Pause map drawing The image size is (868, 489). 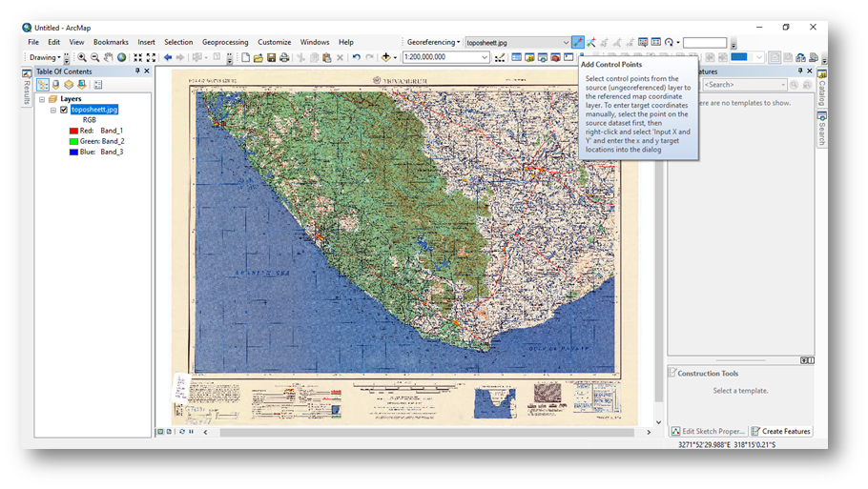[191, 432]
